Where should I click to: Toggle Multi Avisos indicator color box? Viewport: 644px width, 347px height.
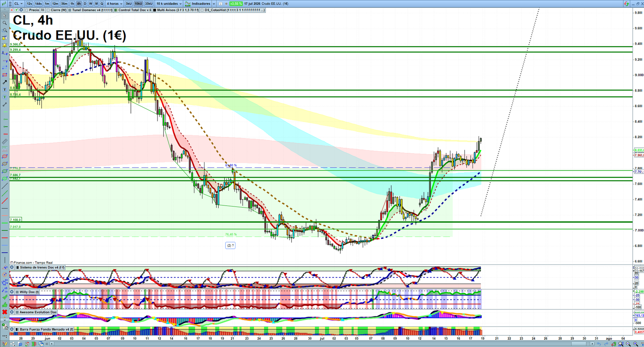[x=155, y=10]
